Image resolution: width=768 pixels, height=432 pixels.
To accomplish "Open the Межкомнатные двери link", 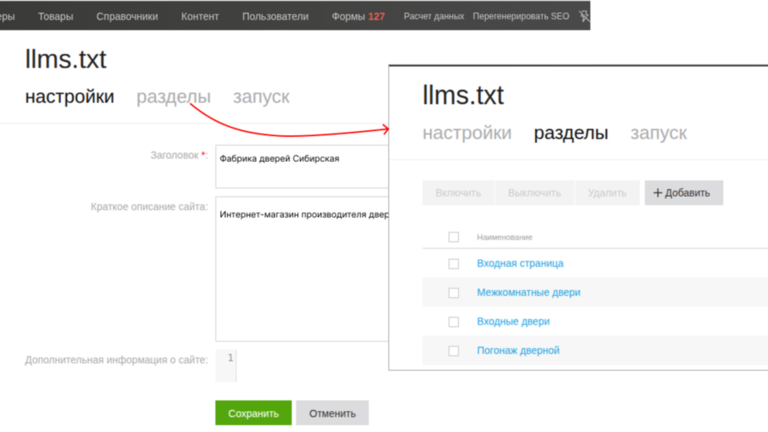I will pyautogui.click(x=528, y=292).
